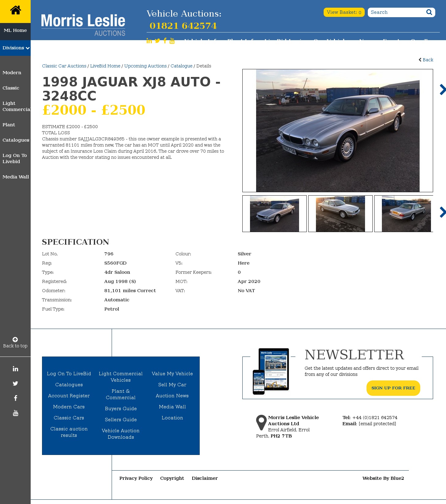Open Location footer link
The height and width of the screenshot is (504, 446).
tap(172, 418)
